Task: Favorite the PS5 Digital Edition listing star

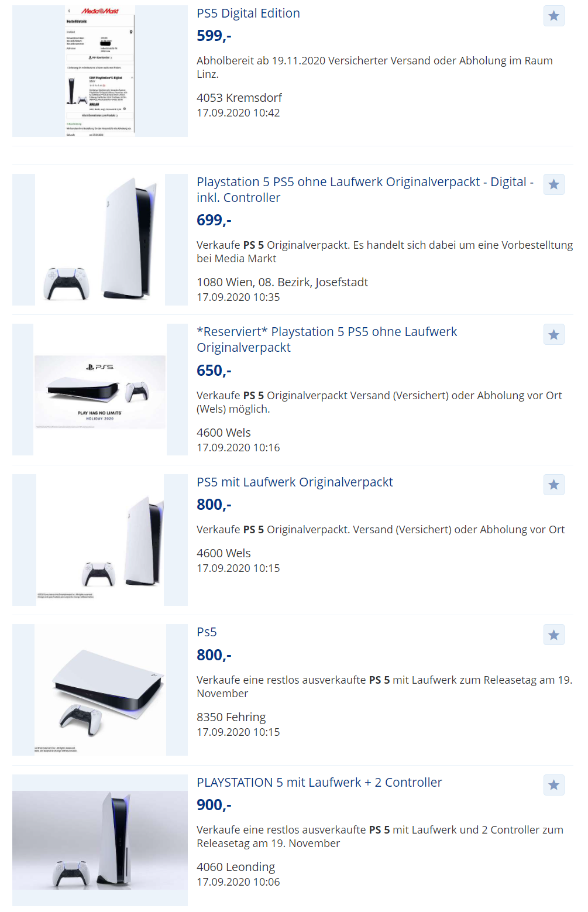Action: point(553,16)
